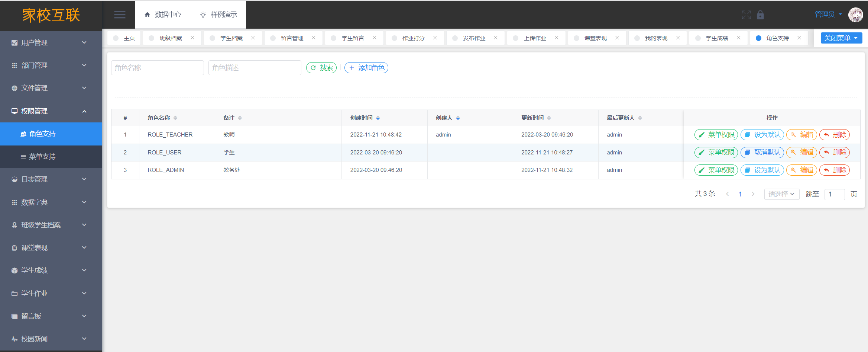Delete the ROLE_ADMIN role row
The height and width of the screenshot is (352, 868).
pos(835,170)
